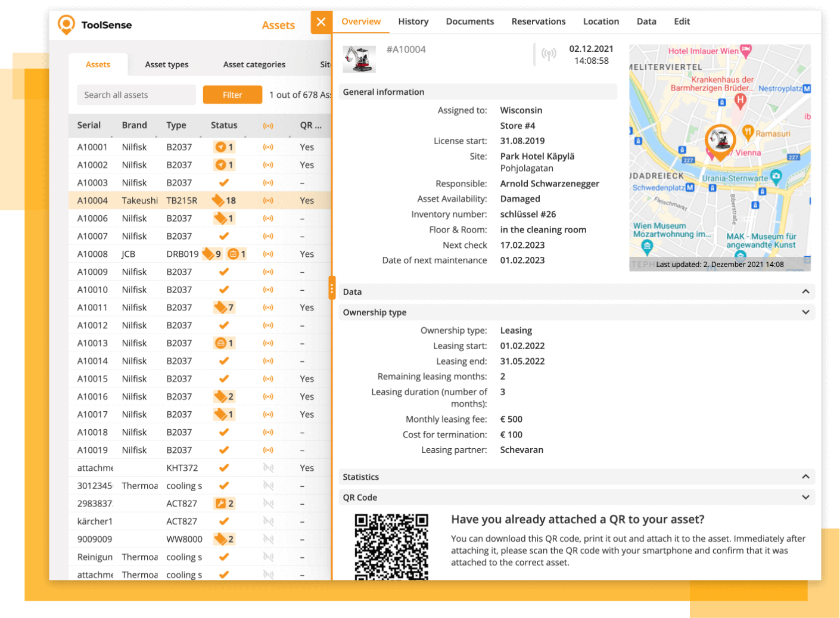Screen dimensions: 840x618
Task: Click the Search all assets field
Action: coord(136,95)
